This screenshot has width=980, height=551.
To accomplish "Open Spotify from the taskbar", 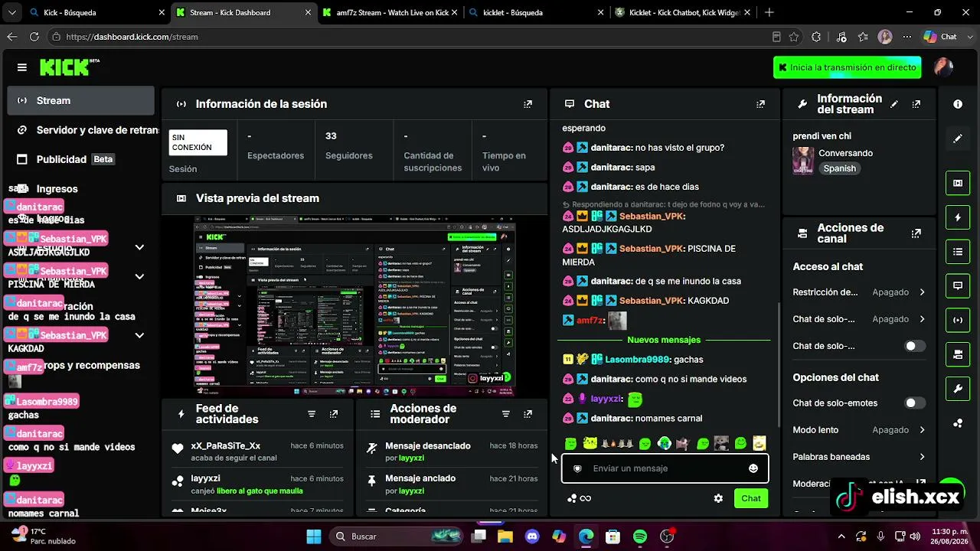I will coord(640,536).
